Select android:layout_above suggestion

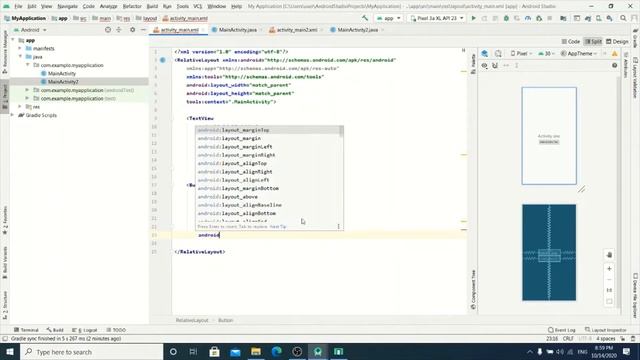click(267, 197)
